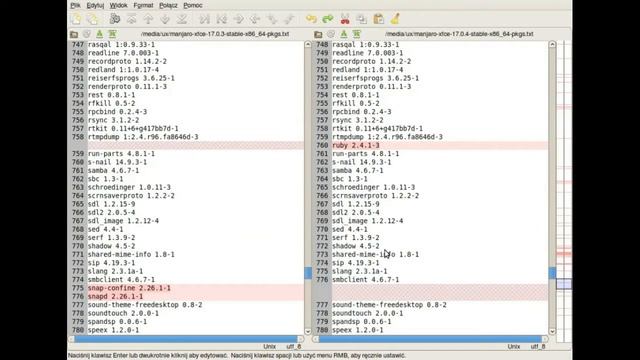This screenshot has height=360, width=640.
Task: Copy left into selection icon
Action: (x=238, y=19)
